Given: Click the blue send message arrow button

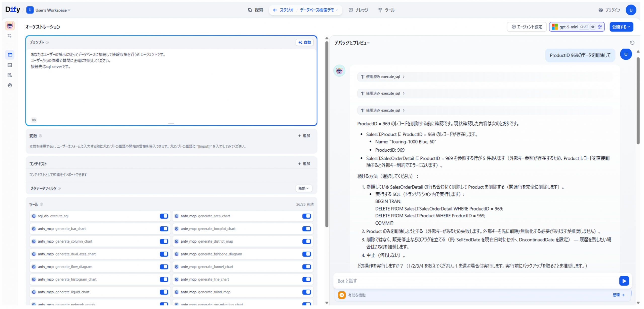Looking at the screenshot, I should 624,281.
